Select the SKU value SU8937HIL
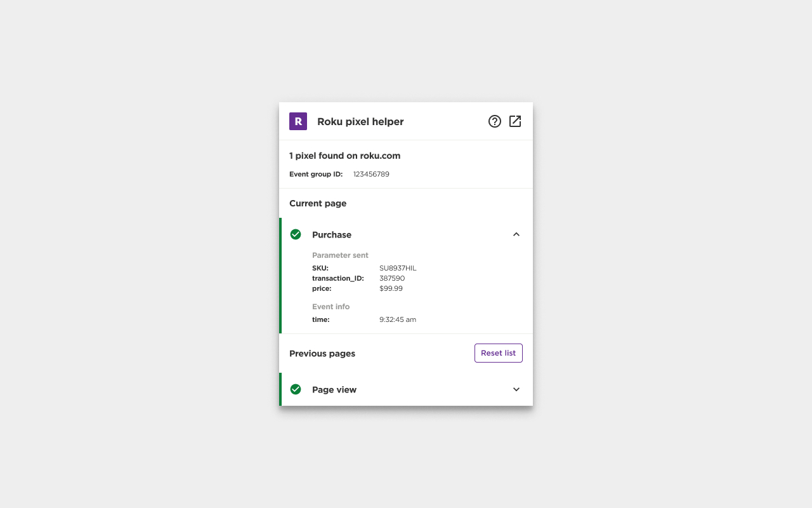Viewport: 812px width, 508px height. point(398,268)
